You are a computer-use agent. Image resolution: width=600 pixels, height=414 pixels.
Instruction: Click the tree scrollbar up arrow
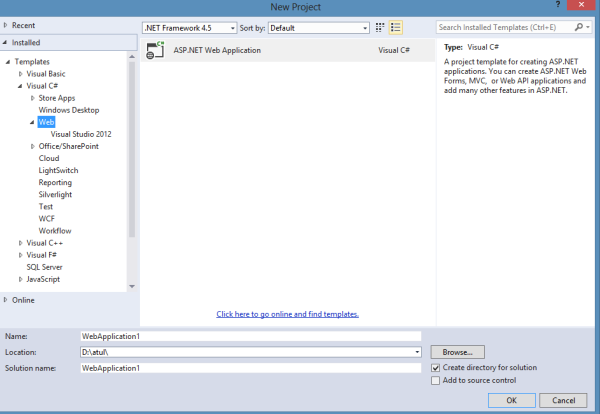132,57
